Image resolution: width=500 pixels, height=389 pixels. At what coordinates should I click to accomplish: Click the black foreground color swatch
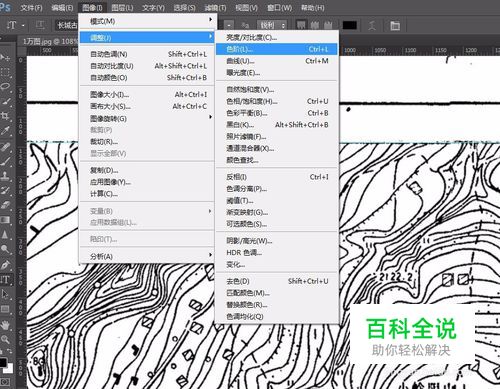(x=3, y=362)
